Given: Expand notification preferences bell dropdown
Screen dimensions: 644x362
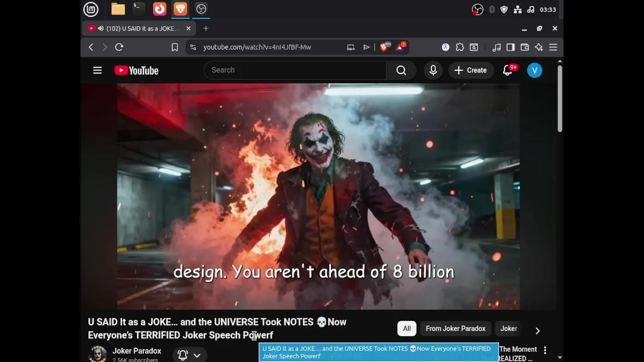Looking at the screenshot, I should [189, 355].
